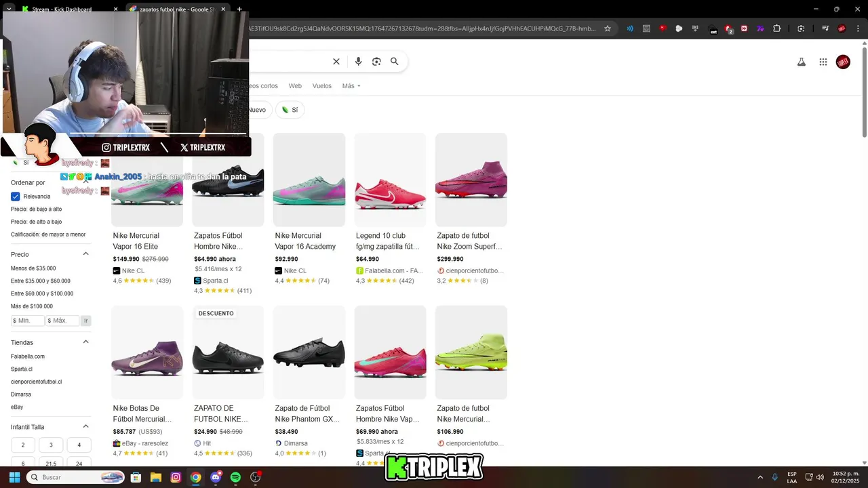The width and height of the screenshot is (868, 488).
Task: Open Google Lens image search icon
Action: pyautogui.click(x=376, y=62)
